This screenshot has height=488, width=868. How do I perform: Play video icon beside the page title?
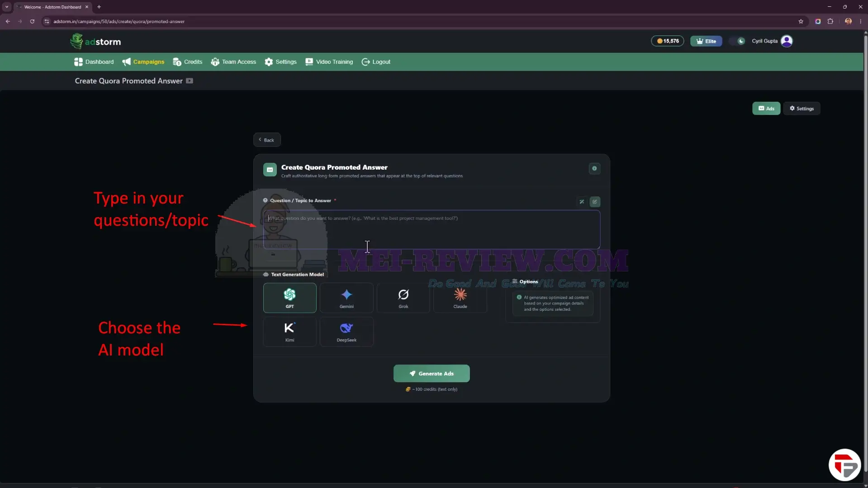[190, 81]
